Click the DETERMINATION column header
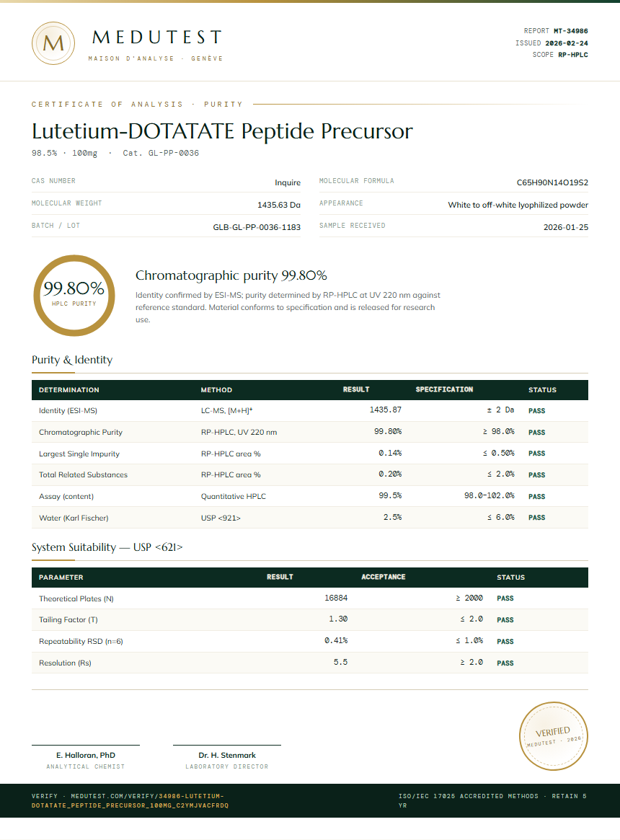The width and height of the screenshot is (620, 840). pyautogui.click(x=69, y=390)
